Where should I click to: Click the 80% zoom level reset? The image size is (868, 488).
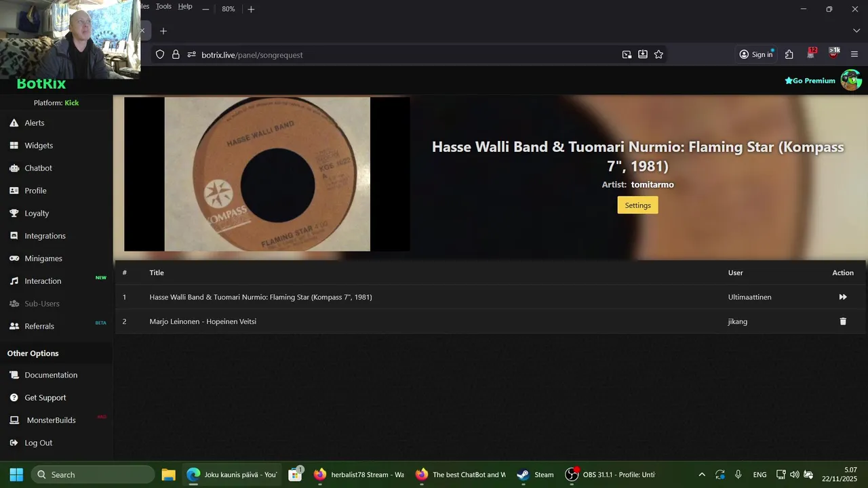[229, 9]
